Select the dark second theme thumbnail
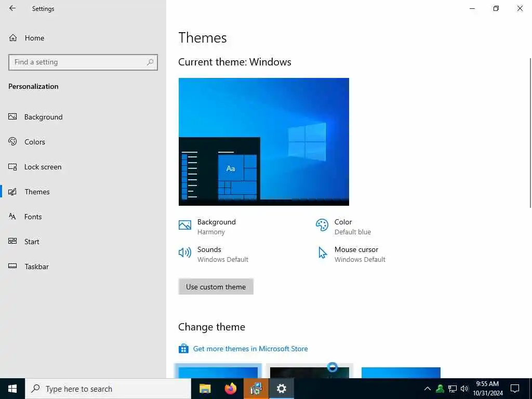The width and height of the screenshot is (532, 399). coord(310,372)
